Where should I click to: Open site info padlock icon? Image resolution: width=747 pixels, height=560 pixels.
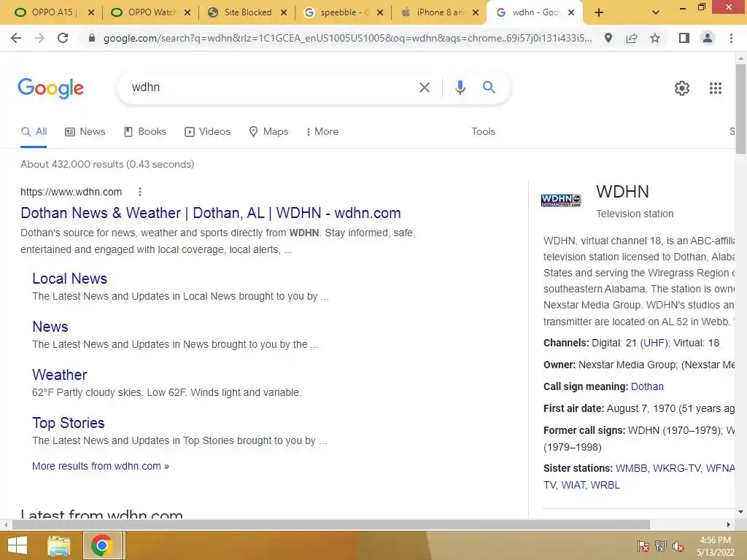pyautogui.click(x=92, y=38)
